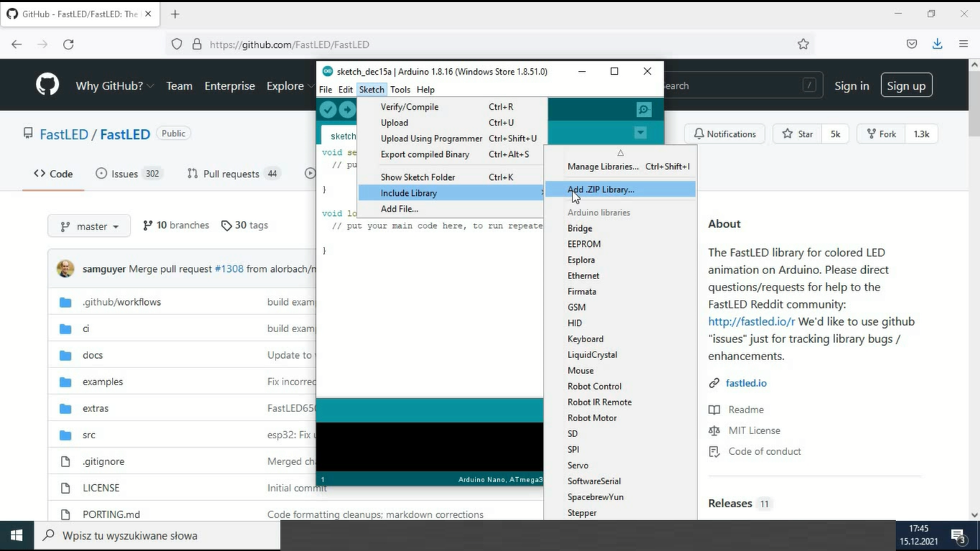Reload the browser page
Image resolution: width=980 pixels, height=551 pixels.
point(68,44)
